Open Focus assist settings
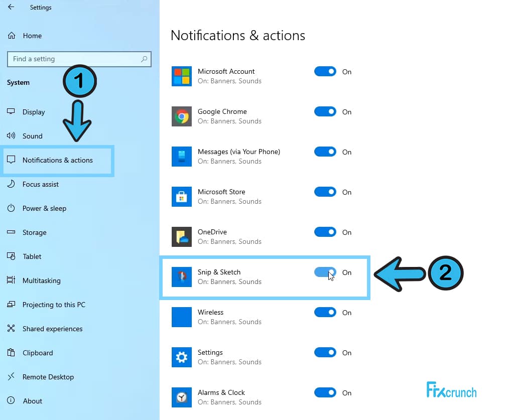This screenshot has width=509, height=420. (41, 184)
